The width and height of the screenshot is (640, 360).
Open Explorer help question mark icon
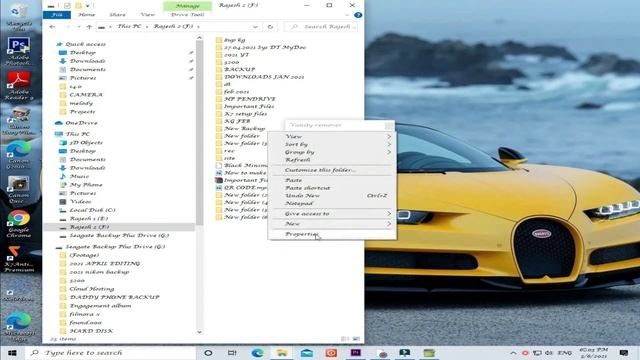(x=358, y=15)
